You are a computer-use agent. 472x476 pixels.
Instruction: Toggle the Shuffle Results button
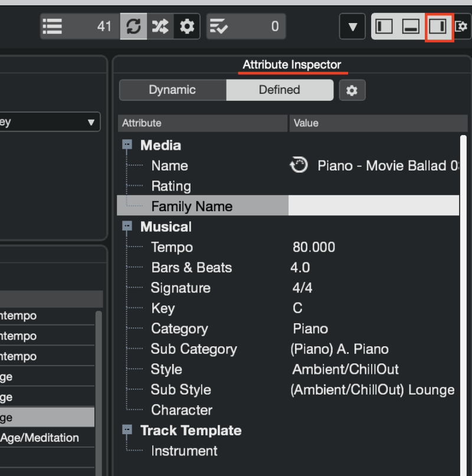pos(160,27)
